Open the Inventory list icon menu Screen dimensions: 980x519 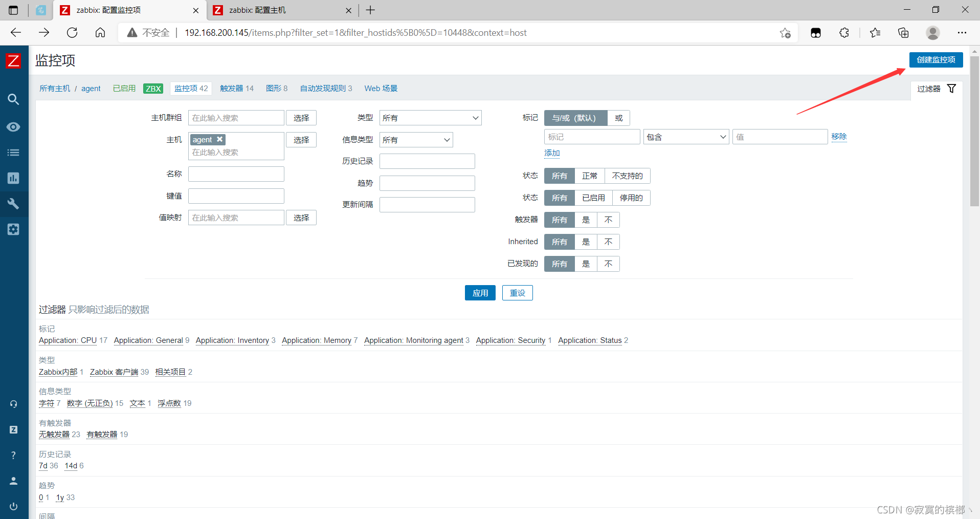13,153
